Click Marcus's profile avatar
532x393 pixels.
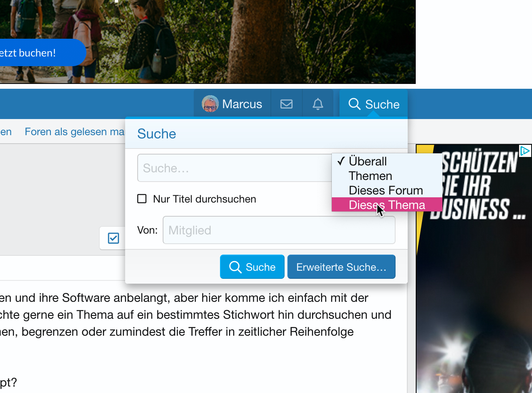(210, 104)
